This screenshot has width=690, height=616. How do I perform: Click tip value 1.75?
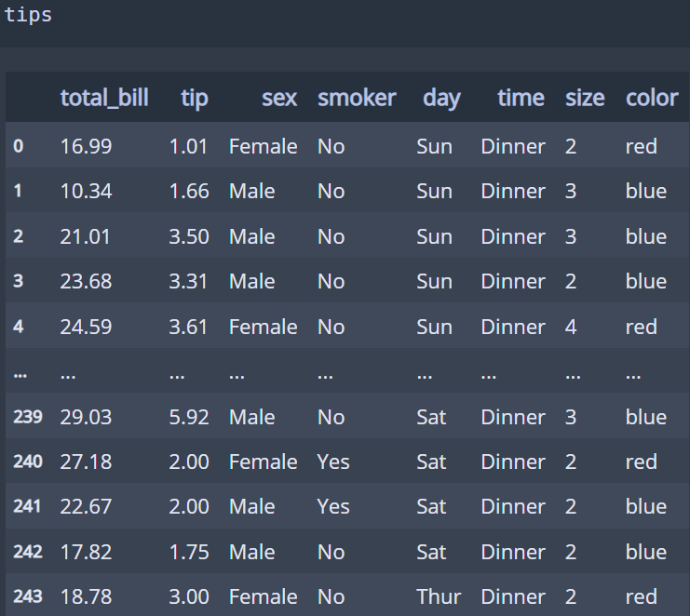tap(189, 552)
